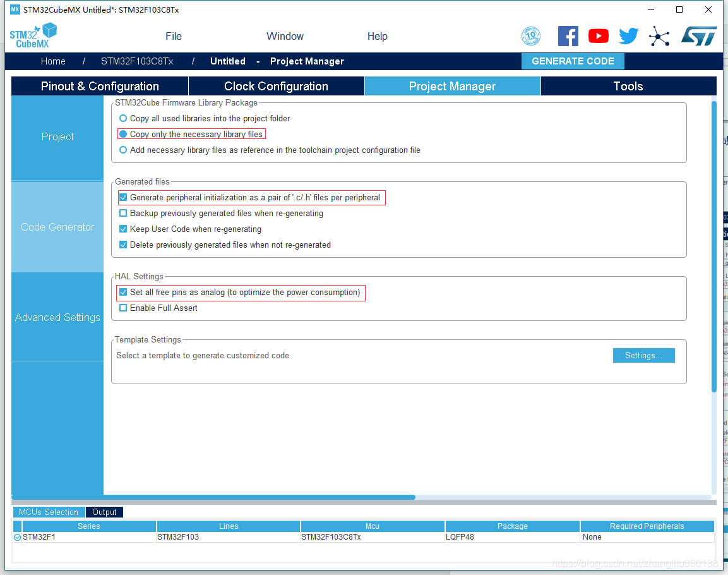Open the ST logo link

[699, 36]
